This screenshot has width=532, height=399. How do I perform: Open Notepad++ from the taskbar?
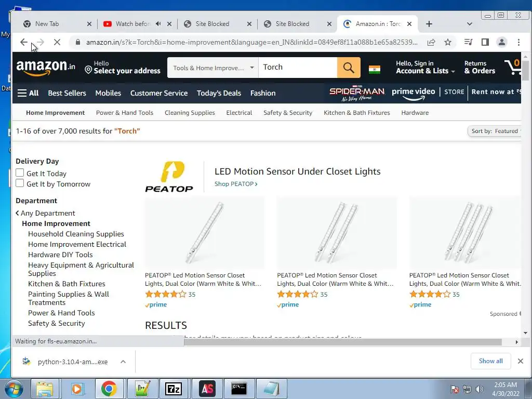(x=141, y=389)
